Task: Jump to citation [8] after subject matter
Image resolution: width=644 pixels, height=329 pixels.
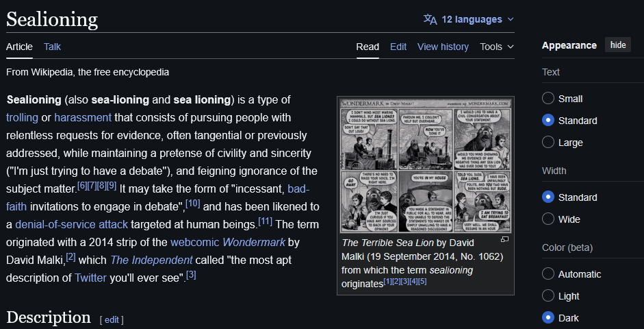Action: (102, 186)
